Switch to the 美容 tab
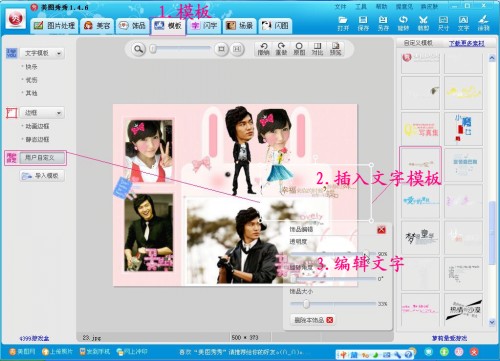The height and width of the screenshot is (361, 500). pyautogui.click(x=97, y=26)
